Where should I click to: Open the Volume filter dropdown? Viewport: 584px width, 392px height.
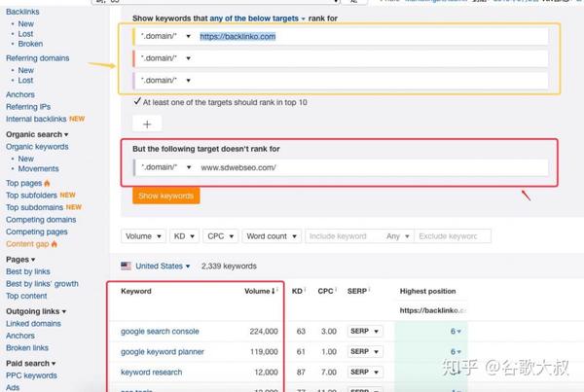tap(143, 236)
